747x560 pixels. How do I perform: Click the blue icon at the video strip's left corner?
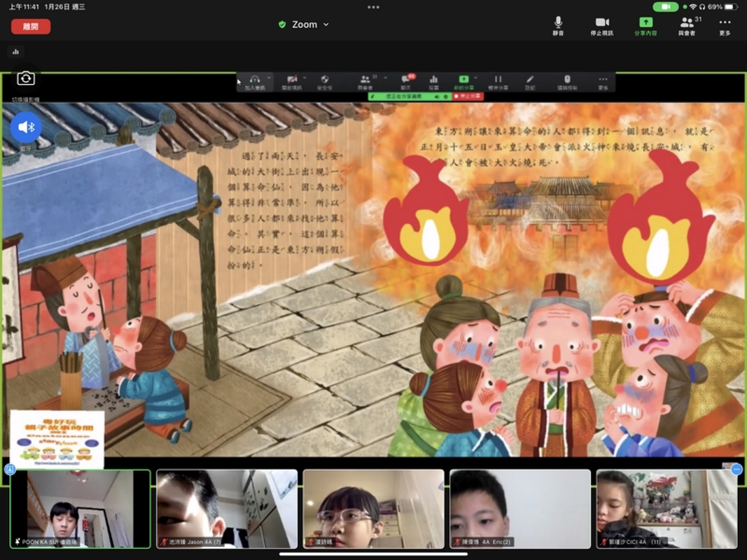point(10,469)
